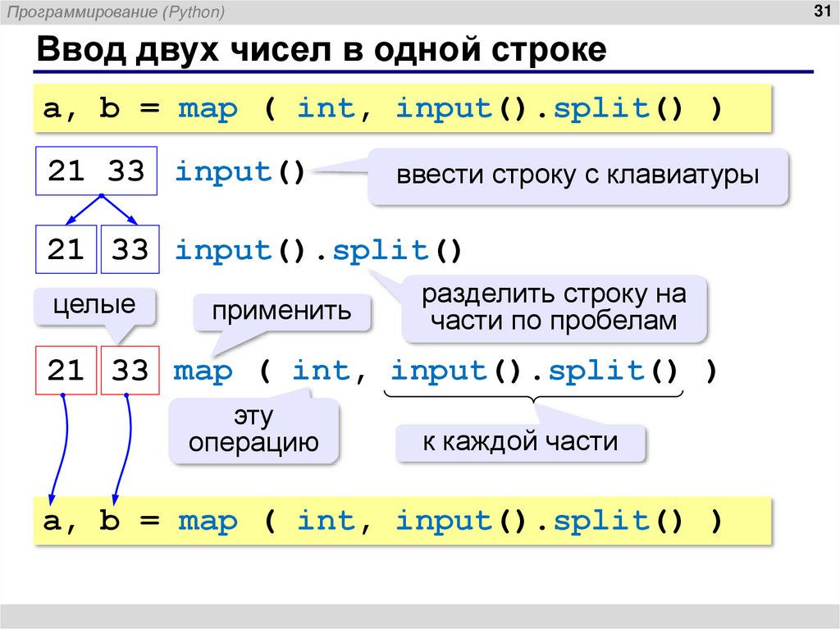Select the callout "эту операцию"

click(254, 431)
